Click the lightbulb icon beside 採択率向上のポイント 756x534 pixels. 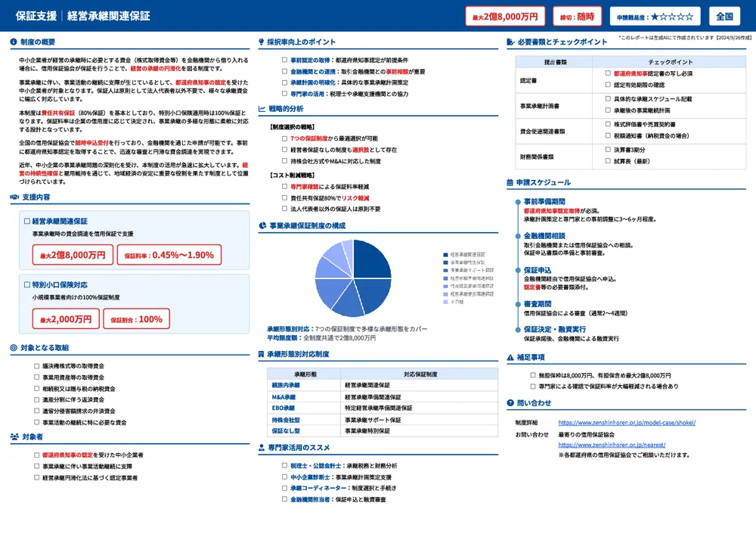tap(261, 42)
